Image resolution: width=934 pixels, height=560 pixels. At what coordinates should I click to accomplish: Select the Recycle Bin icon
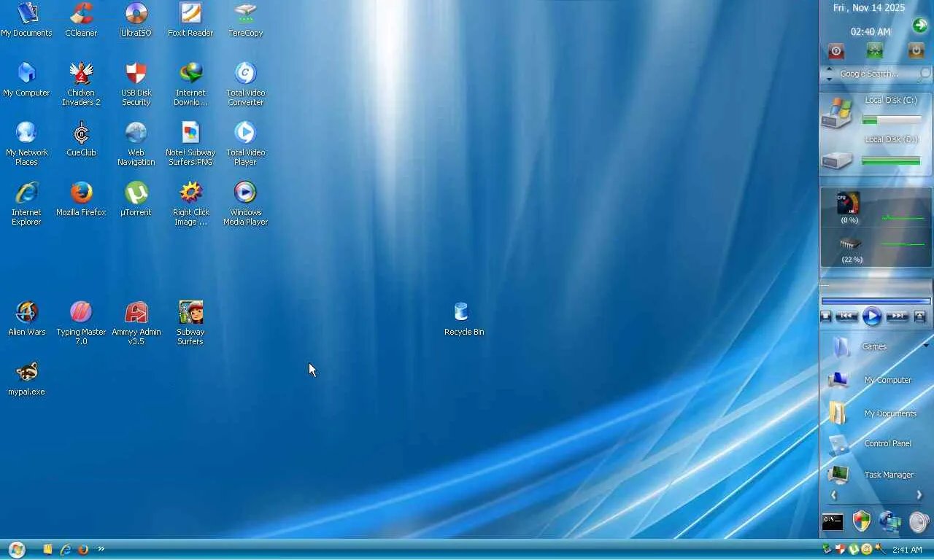464,319
